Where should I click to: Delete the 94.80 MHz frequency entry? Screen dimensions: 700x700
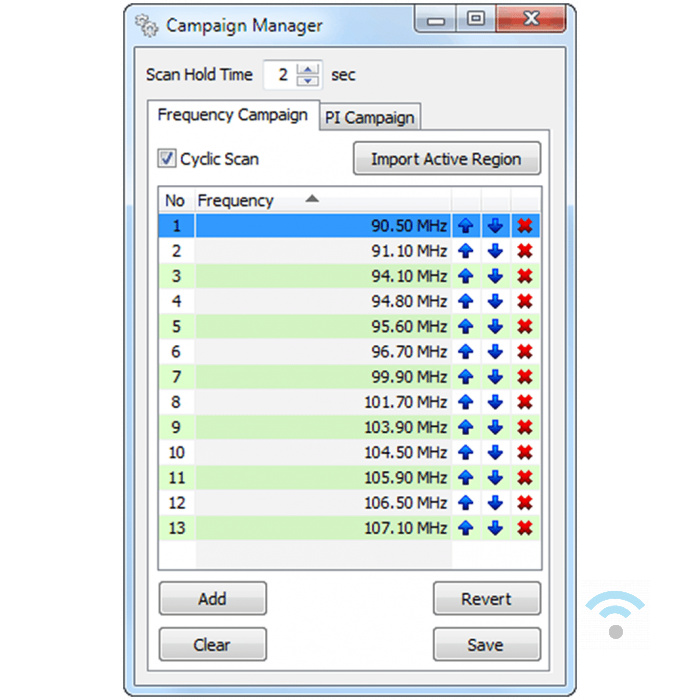524,301
